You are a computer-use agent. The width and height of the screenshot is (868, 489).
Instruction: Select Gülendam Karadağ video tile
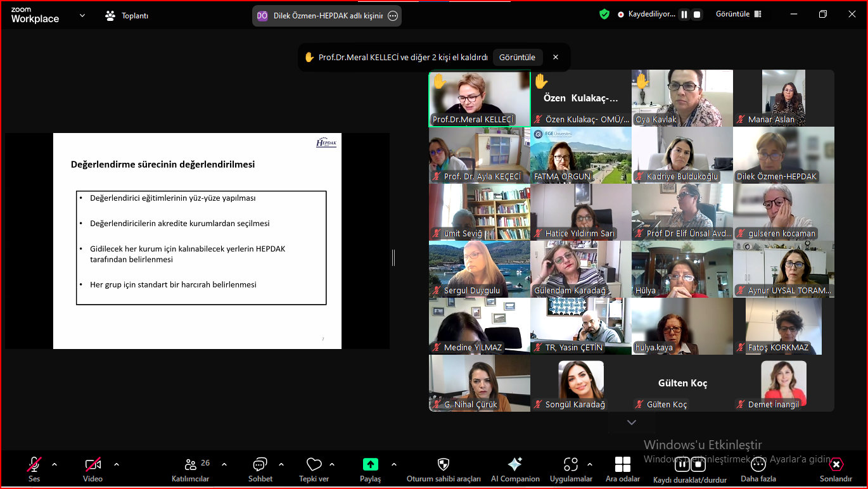[581, 269]
